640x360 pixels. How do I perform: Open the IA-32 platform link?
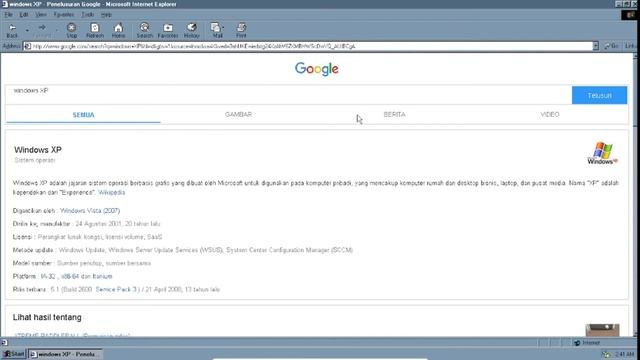coord(48,276)
